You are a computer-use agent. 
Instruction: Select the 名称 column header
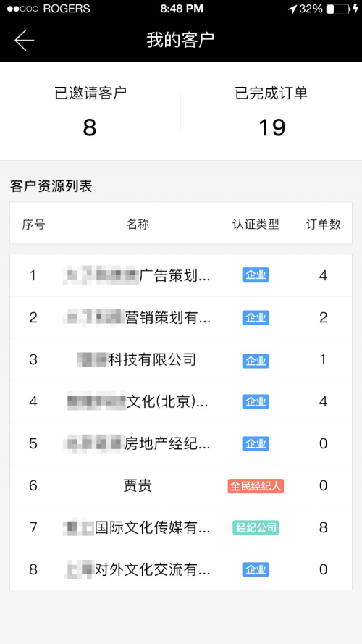138,225
